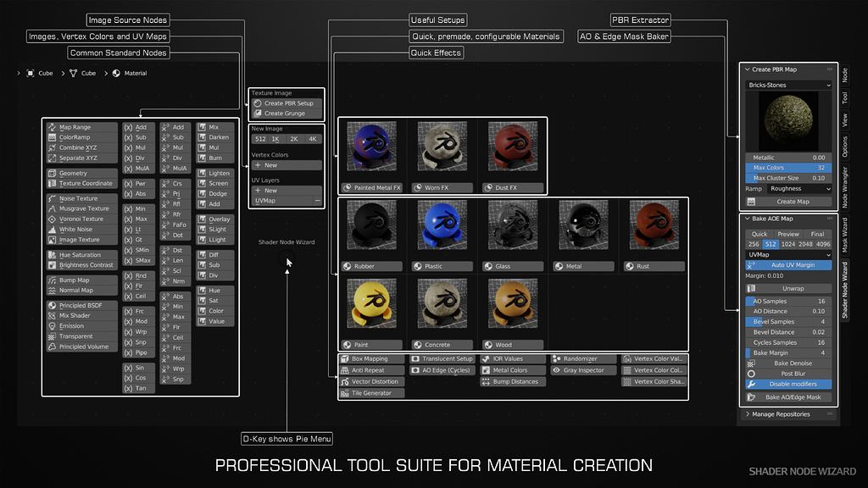The height and width of the screenshot is (488, 868).
Task: Add a Voronoi Texture node
Action: point(82,219)
